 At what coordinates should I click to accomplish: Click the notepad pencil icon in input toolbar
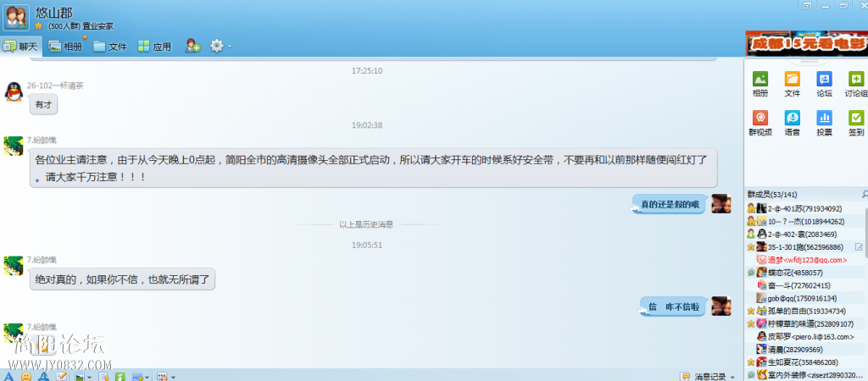(x=61, y=377)
